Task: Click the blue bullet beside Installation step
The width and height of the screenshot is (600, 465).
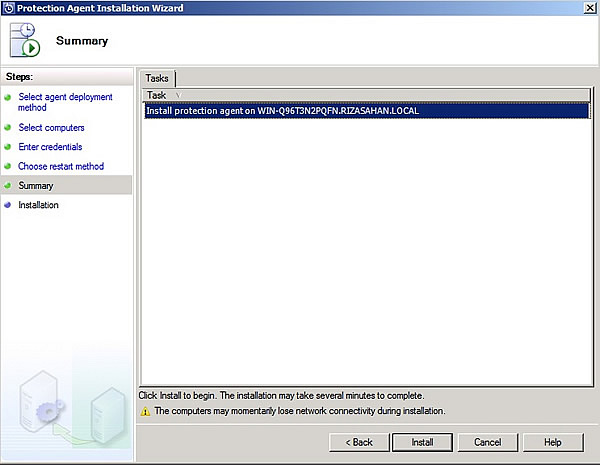Action: coord(8,205)
